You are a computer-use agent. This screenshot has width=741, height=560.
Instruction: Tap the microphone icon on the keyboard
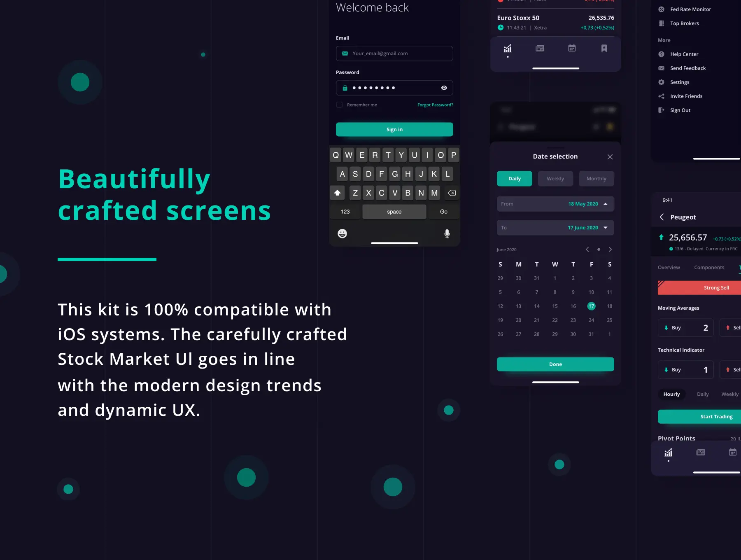447,234
